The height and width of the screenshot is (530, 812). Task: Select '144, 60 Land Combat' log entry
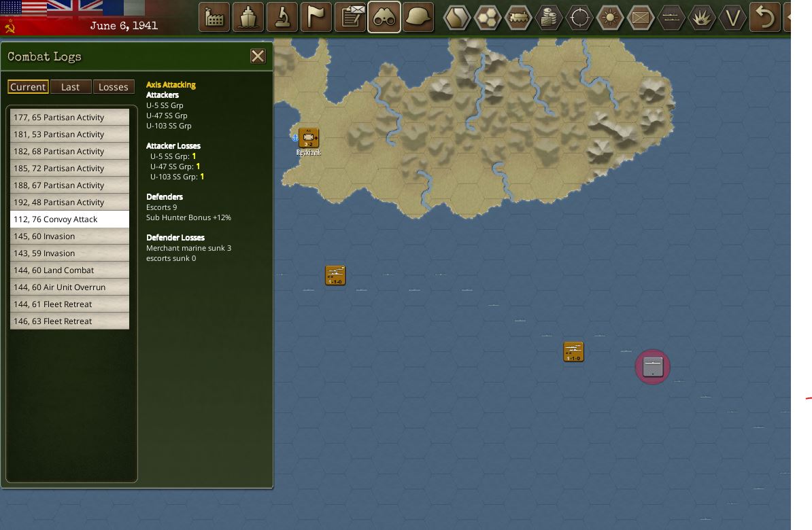coord(69,270)
